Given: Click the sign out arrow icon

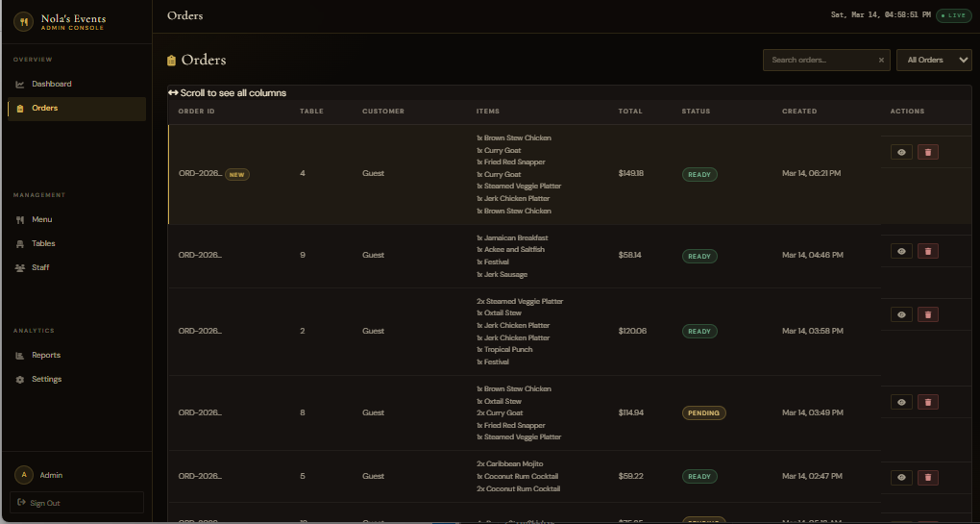Looking at the screenshot, I should [21, 502].
